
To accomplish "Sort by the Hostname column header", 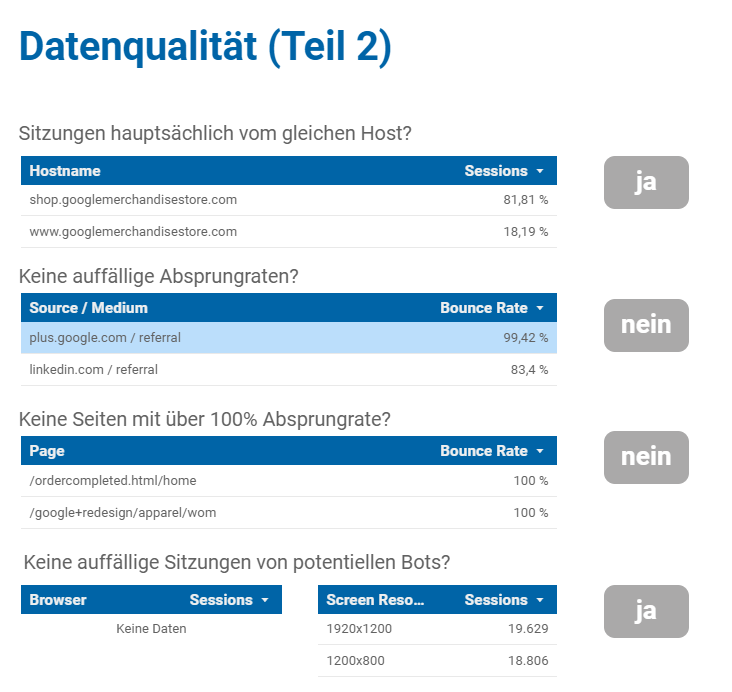I will click(65, 171).
